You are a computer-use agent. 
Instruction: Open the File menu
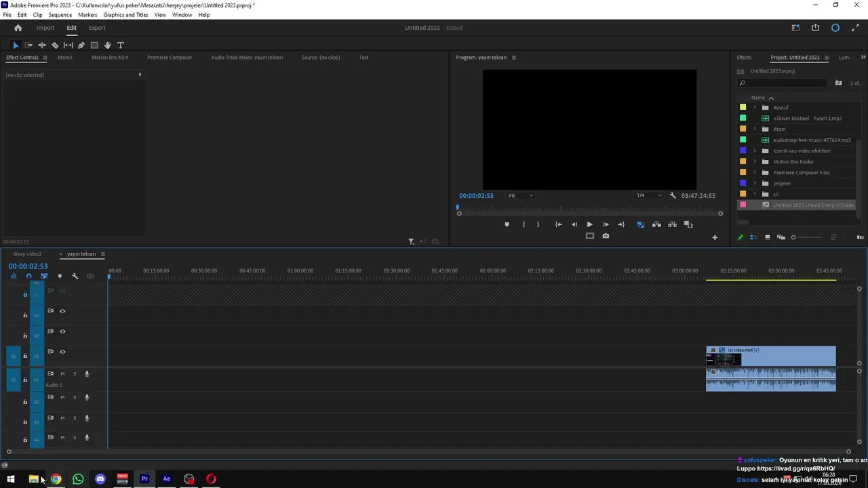(7, 15)
